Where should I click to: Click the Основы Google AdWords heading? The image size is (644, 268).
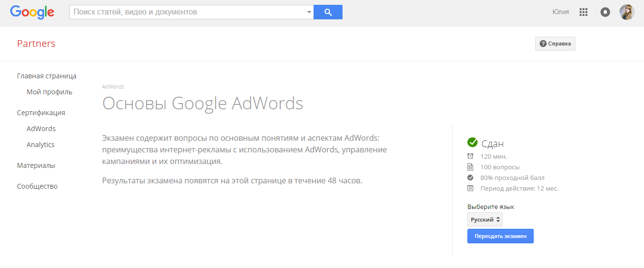coord(203,104)
